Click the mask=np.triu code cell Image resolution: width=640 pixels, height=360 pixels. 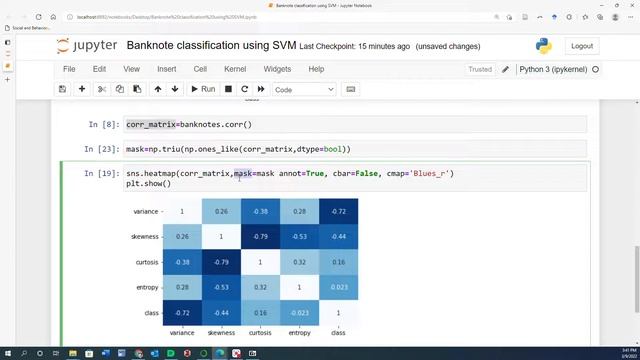point(355,149)
